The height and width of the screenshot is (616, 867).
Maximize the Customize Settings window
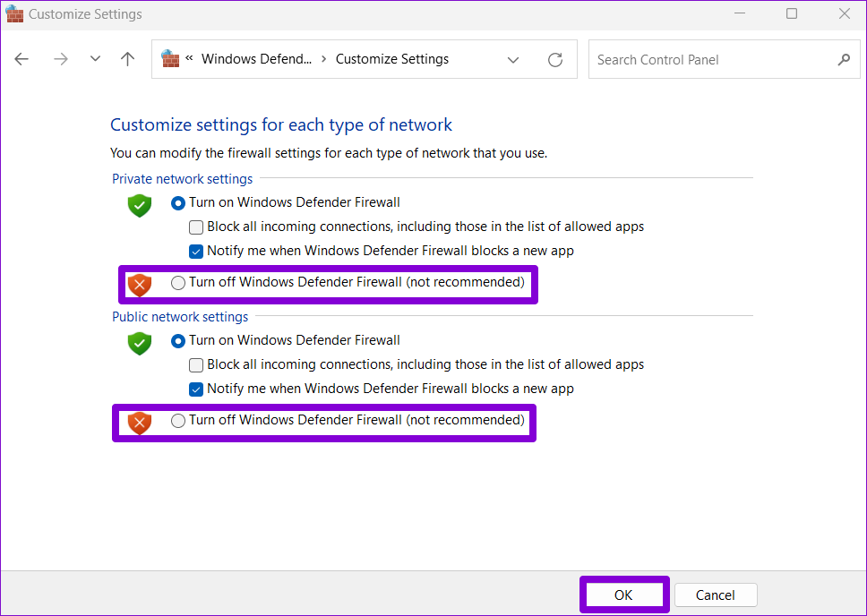tap(792, 13)
